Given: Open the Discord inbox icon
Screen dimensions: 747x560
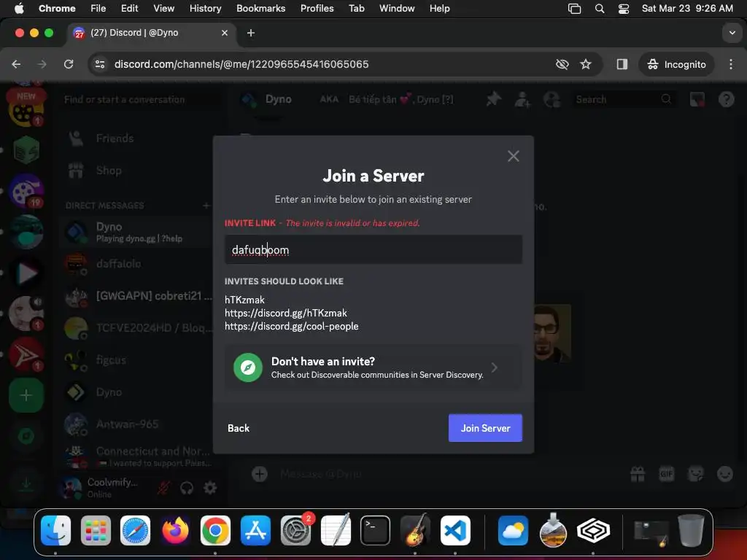Looking at the screenshot, I should coord(697,99).
